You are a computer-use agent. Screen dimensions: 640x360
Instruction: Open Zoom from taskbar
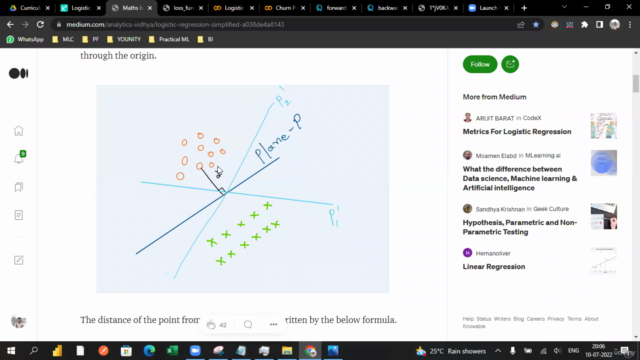(x=195, y=351)
